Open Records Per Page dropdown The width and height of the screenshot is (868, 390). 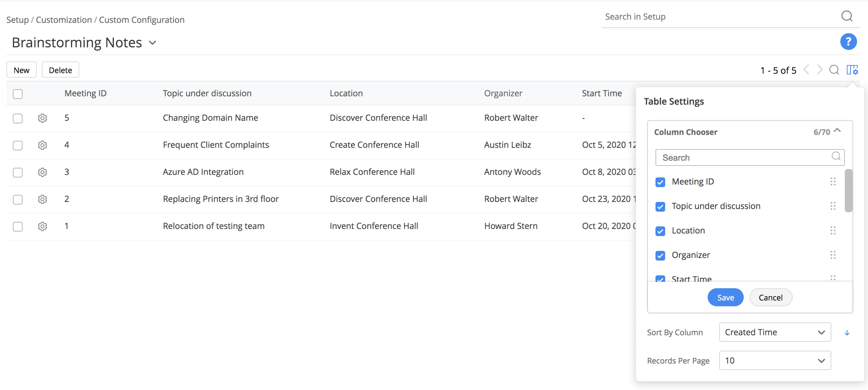[x=775, y=360]
